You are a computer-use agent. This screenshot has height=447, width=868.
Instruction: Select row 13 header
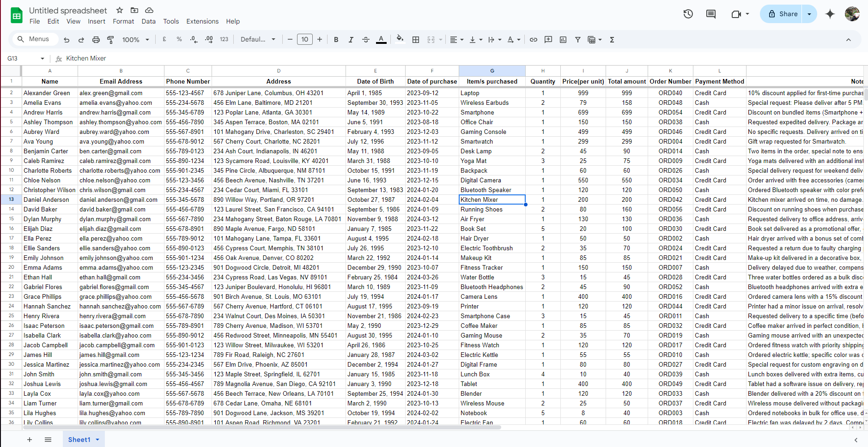[11, 199]
